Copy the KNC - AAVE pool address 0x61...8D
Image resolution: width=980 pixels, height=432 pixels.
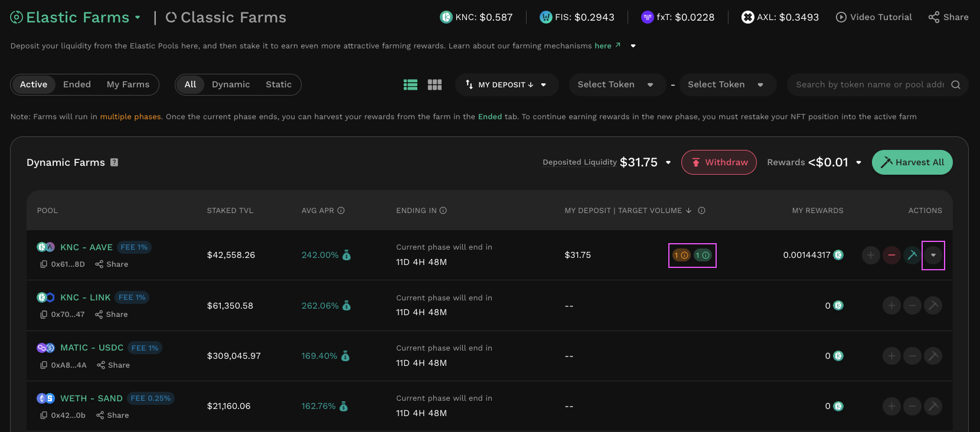[x=44, y=264]
